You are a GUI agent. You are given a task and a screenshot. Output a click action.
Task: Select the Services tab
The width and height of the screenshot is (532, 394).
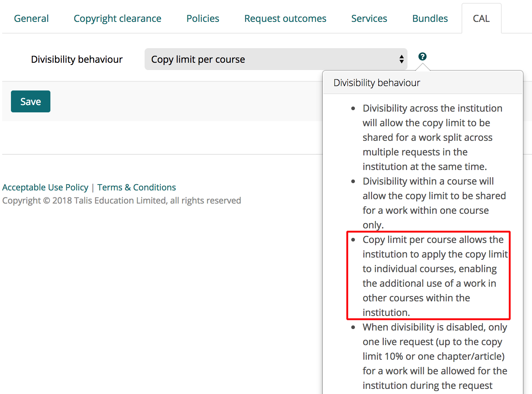(x=369, y=19)
